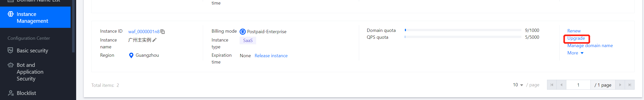Copy the waf_0000001n8 instance ID
Screen dimensions: 644x100
[162, 32]
